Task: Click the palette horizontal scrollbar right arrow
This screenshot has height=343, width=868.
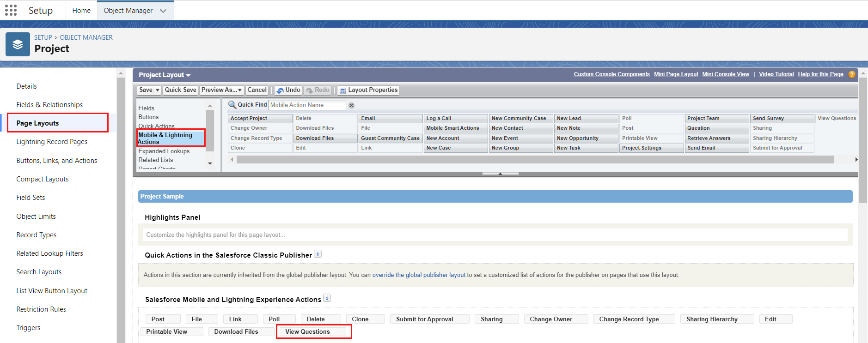Action: [x=856, y=159]
